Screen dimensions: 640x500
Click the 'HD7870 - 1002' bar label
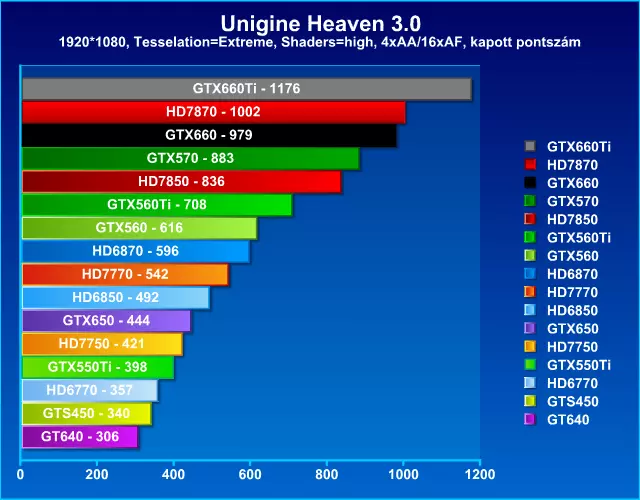click(213, 112)
